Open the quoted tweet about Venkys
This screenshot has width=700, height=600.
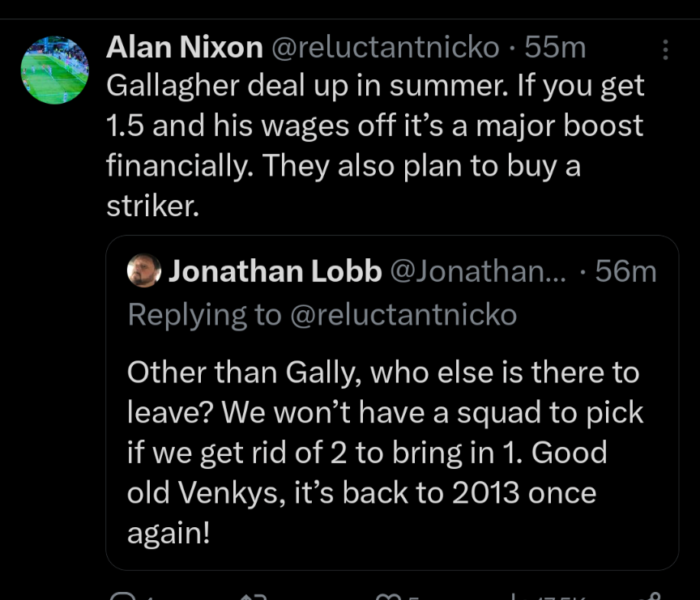coord(392,402)
